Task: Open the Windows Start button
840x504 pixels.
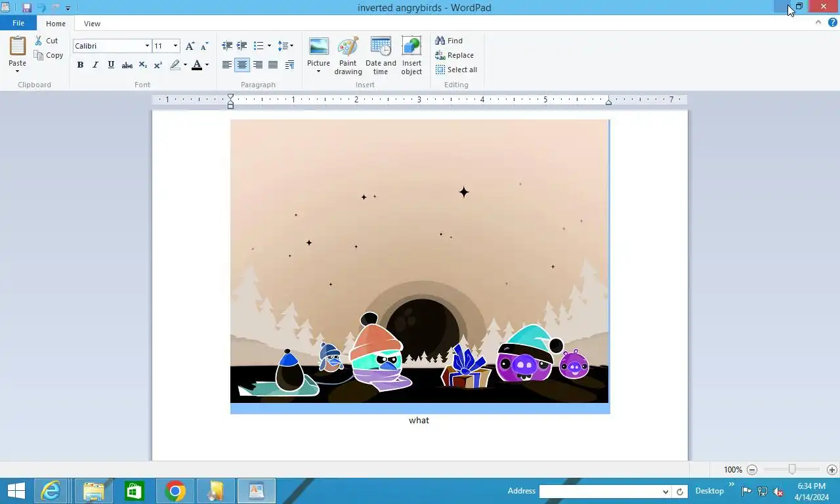Action: [x=16, y=491]
